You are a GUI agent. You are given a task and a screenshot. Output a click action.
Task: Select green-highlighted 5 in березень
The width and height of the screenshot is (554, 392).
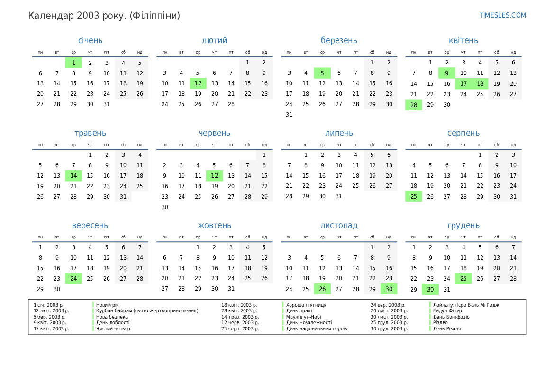322,73
